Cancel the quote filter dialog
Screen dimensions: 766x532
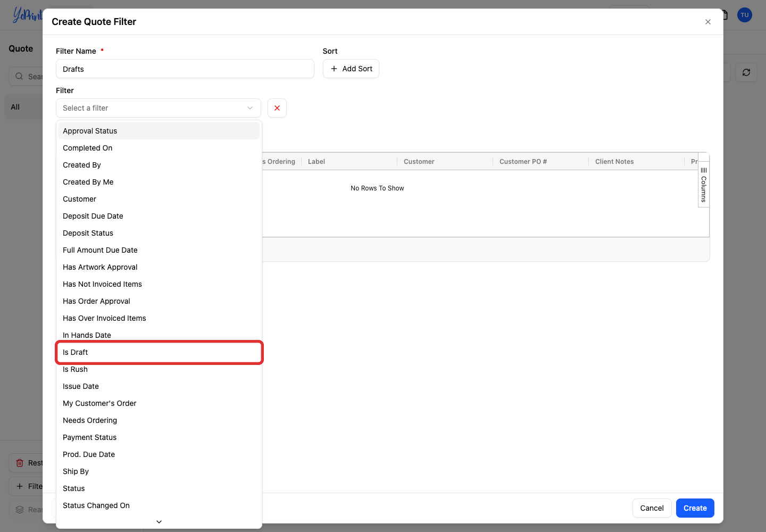click(652, 508)
